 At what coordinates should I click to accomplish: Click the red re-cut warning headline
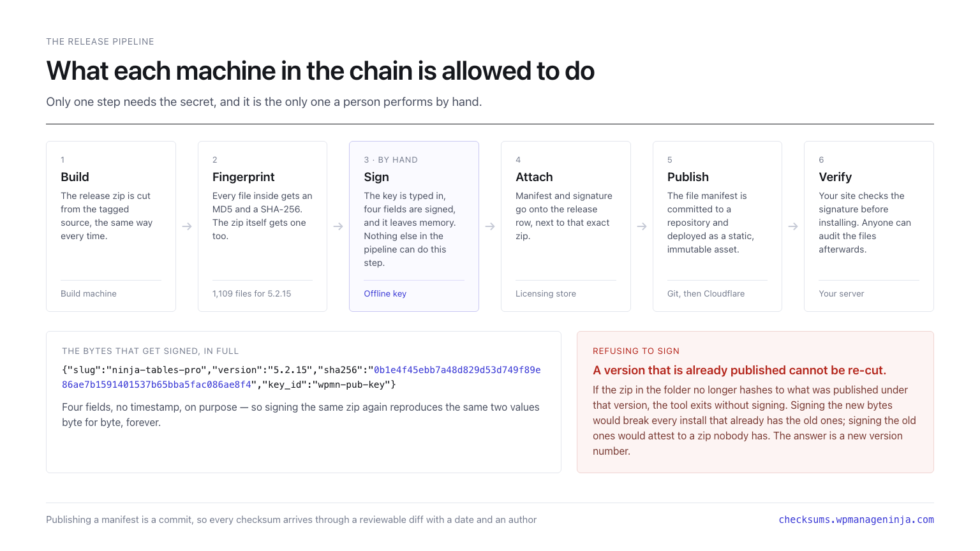click(x=739, y=371)
